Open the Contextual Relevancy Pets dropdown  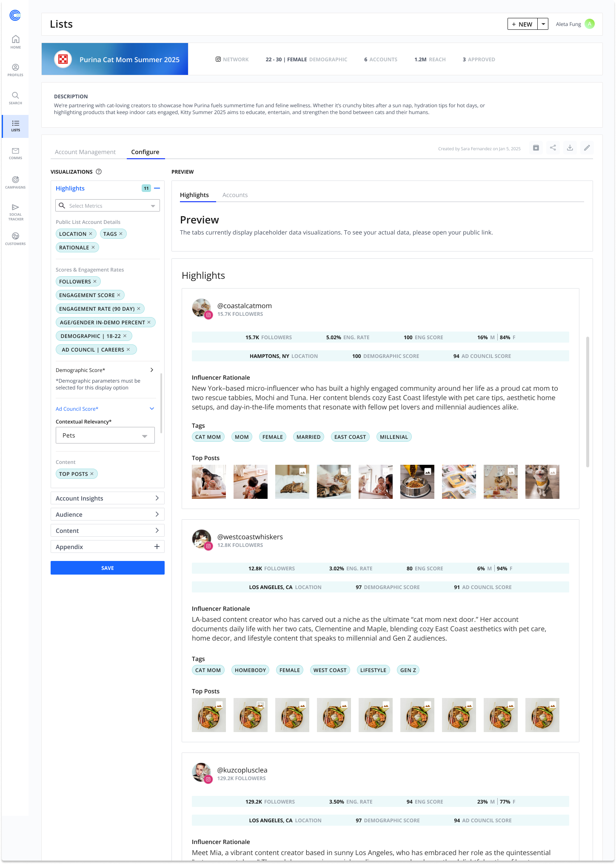(x=105, y=435)
